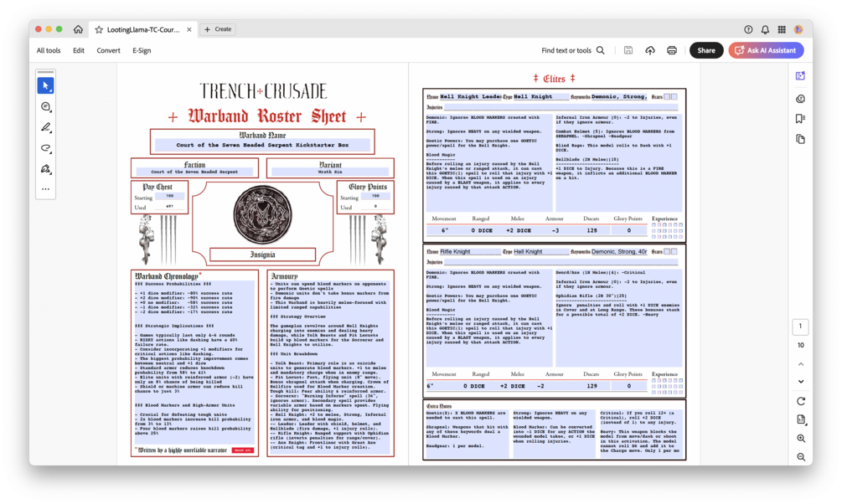Check second Scars box for Rifle Knight
Viewport: 842px width, 504px height.
[x=674, y=251]
